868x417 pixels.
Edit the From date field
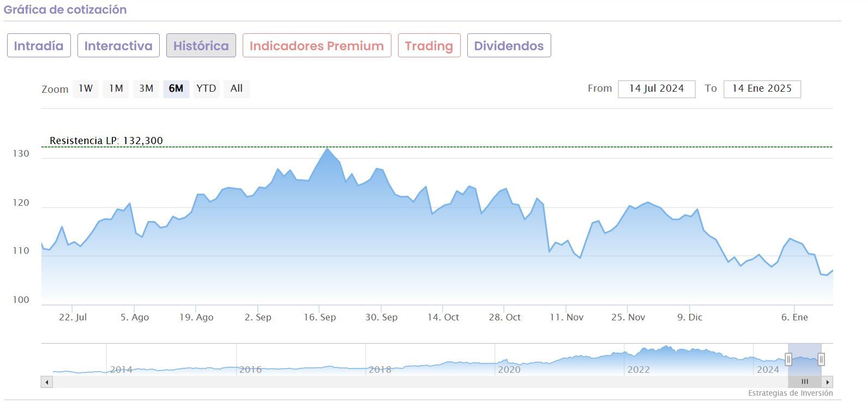[x=656, y=89]
